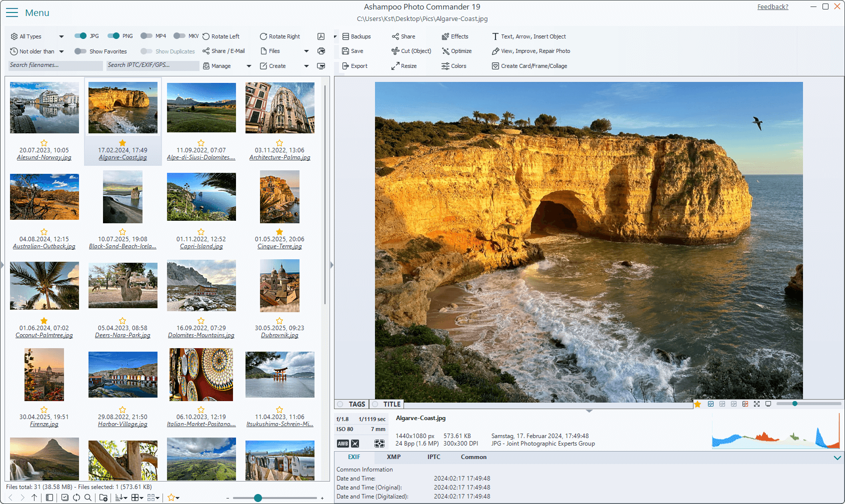This screenshot has height=504, width=845.
Task: Select the Resize tool
Action: (404, 65)
